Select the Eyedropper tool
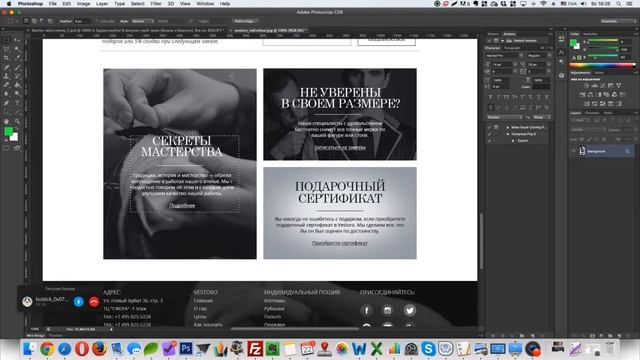 point(17,58)
